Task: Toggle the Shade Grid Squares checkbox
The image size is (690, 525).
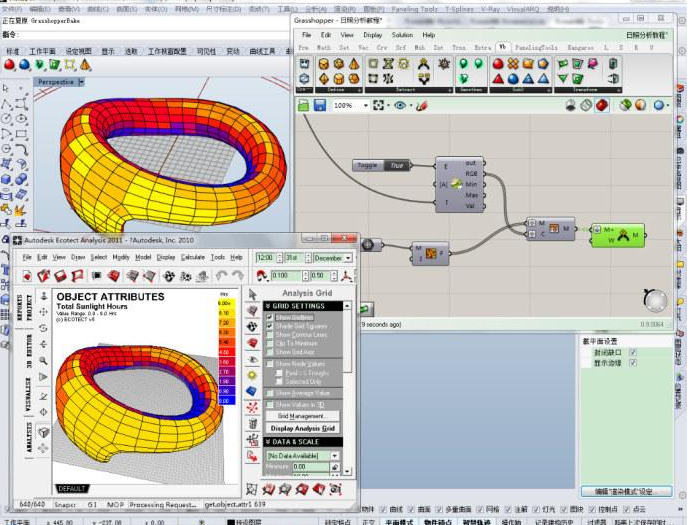Action: pos(270,326)
